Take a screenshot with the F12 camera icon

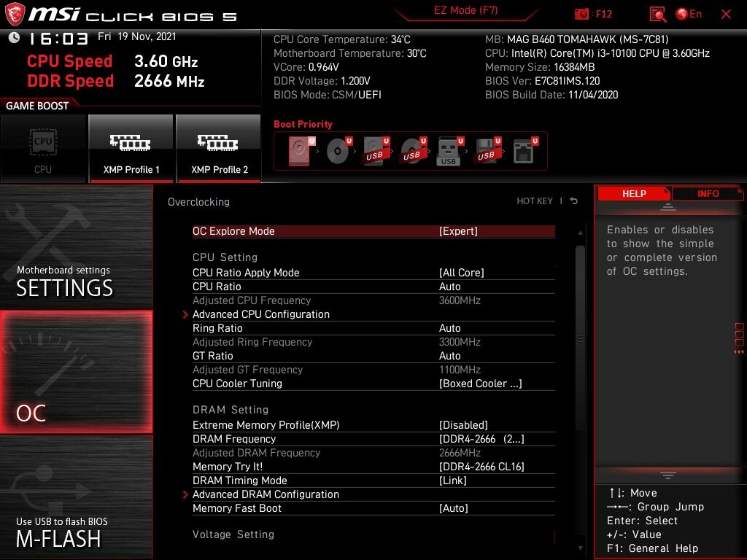[581, 15]
